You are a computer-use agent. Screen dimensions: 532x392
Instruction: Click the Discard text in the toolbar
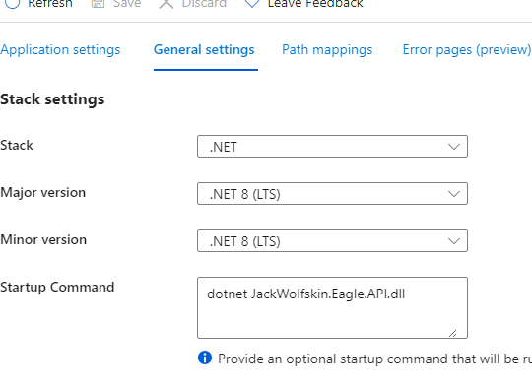pos(204,4)
